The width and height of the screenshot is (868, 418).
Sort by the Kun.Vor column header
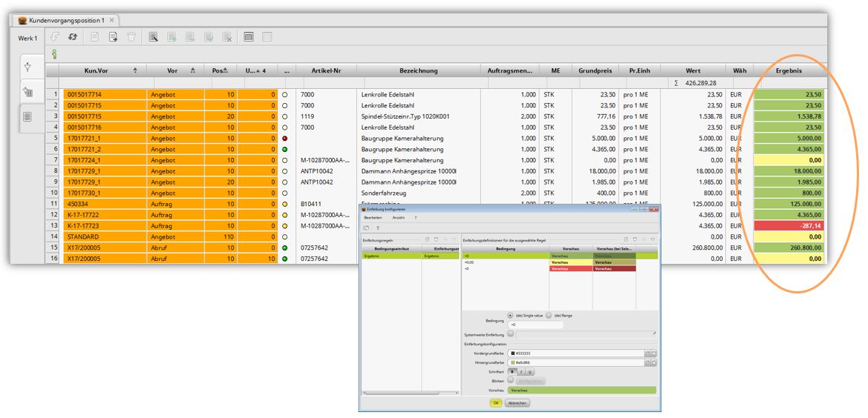(102, 70)
